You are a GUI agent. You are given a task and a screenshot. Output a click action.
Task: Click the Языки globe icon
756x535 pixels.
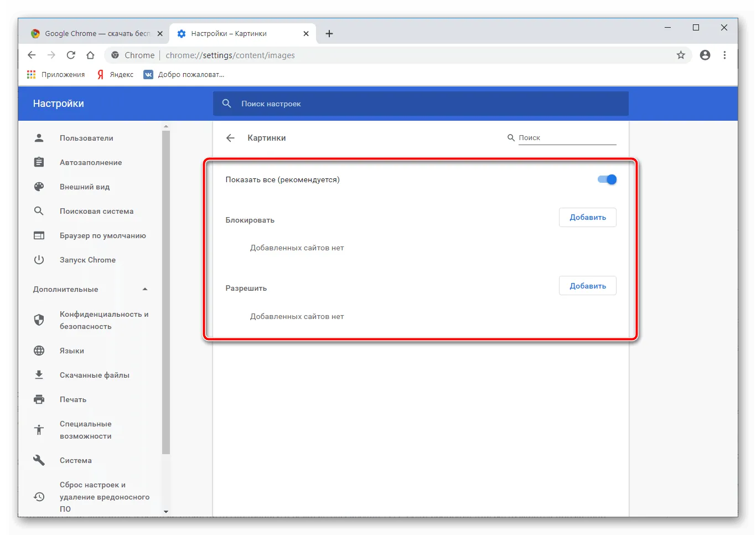coord(39,351)
